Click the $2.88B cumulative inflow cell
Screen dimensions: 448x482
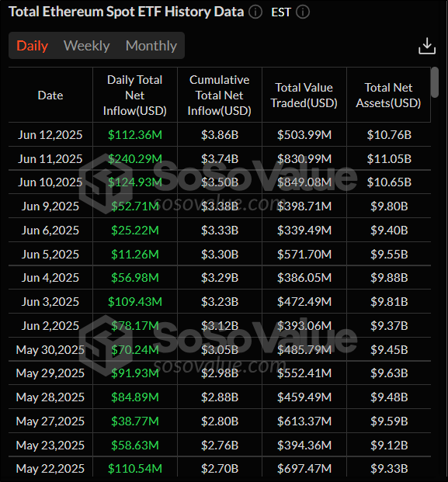point(220,397)
